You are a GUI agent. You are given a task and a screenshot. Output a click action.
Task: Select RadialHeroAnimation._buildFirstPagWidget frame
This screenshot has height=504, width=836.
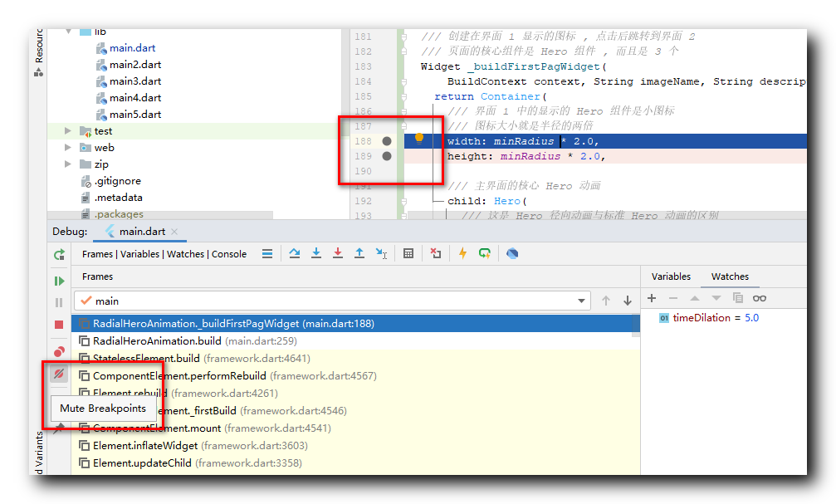point(355,324)
